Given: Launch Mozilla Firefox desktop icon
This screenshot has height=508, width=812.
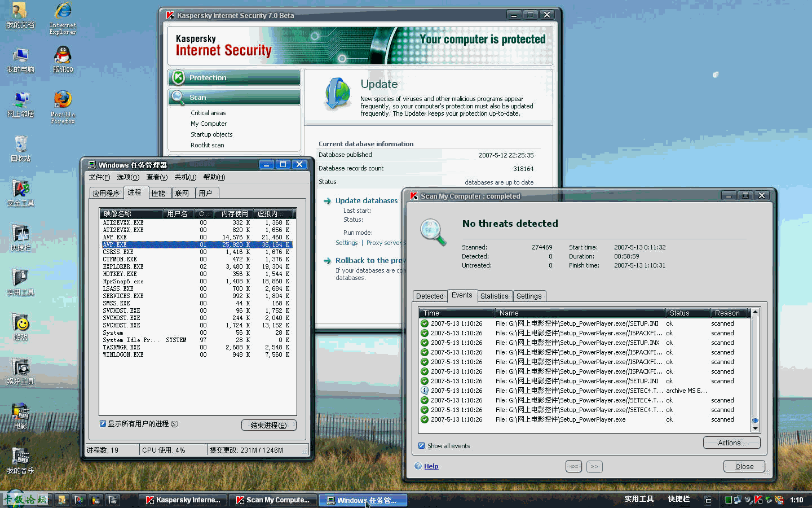Looking at the screenshot, I should point(63,106).
